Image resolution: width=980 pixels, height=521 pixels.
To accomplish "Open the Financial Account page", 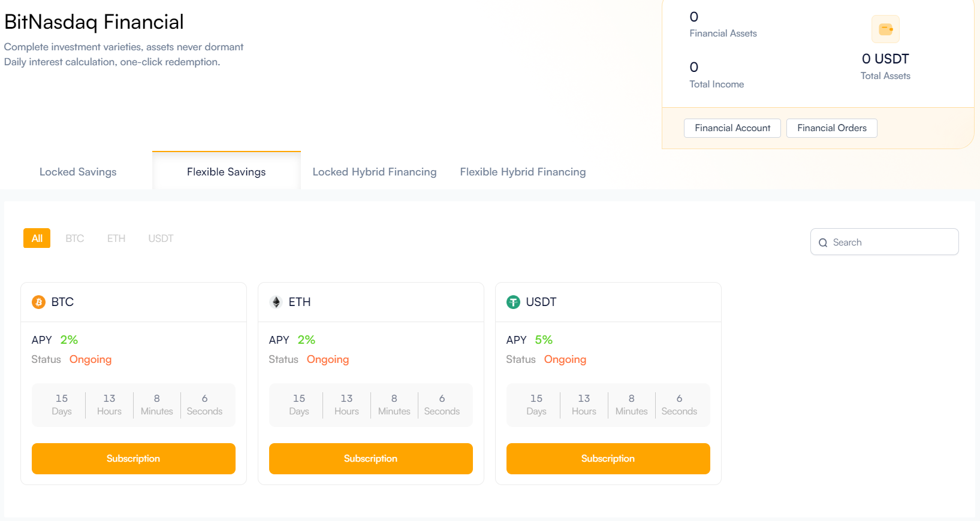I will pos(732,128).
